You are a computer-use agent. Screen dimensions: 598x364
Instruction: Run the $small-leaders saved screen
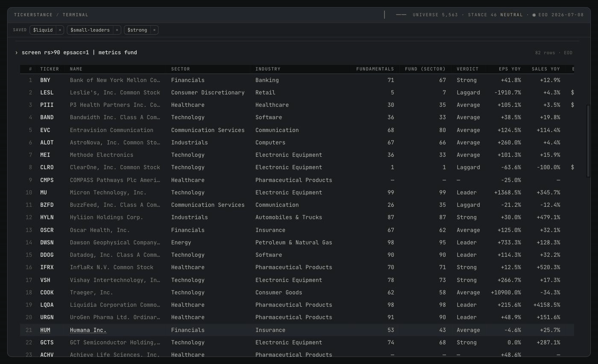pyautogui.click(x=90, y=30)
